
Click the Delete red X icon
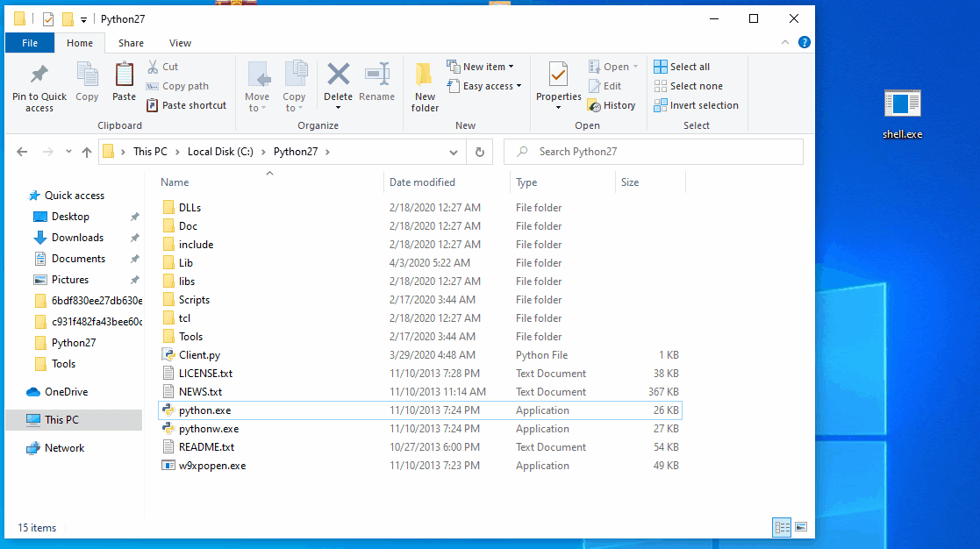coord(338,75)
